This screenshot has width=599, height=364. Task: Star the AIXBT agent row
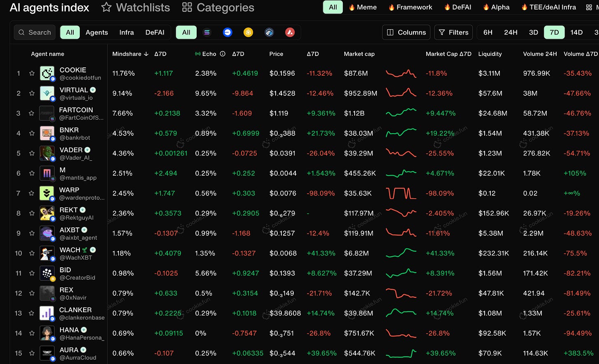[32, 233]
